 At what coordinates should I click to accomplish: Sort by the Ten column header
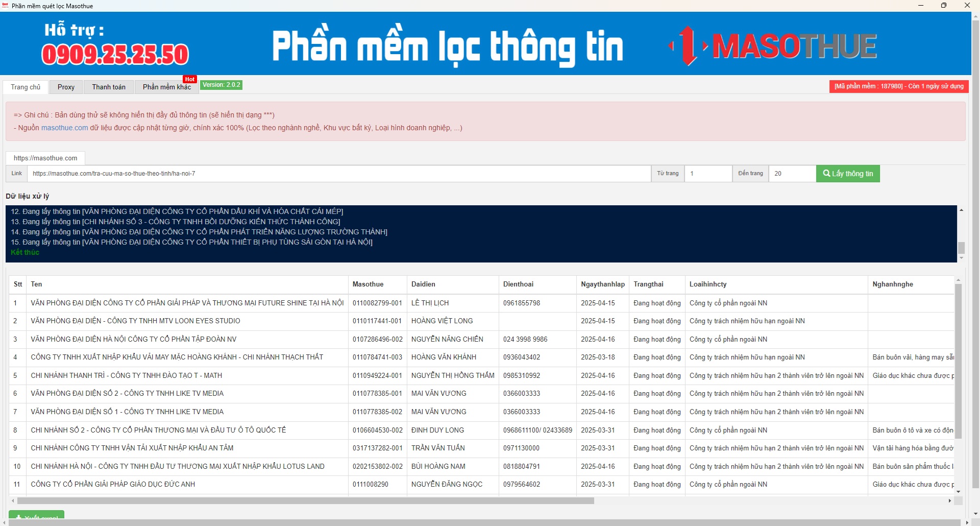[187, 284]
